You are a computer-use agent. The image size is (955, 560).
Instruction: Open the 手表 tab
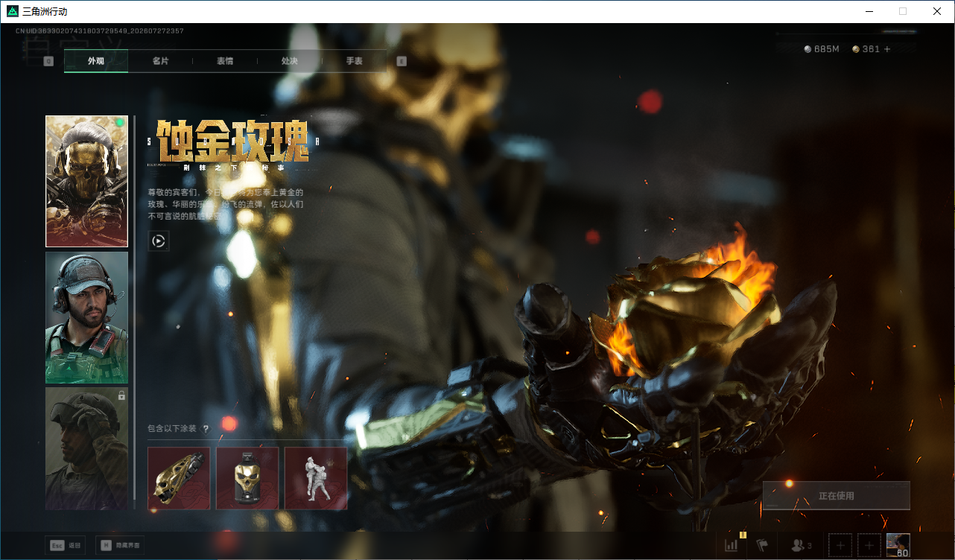coord(355,61)
